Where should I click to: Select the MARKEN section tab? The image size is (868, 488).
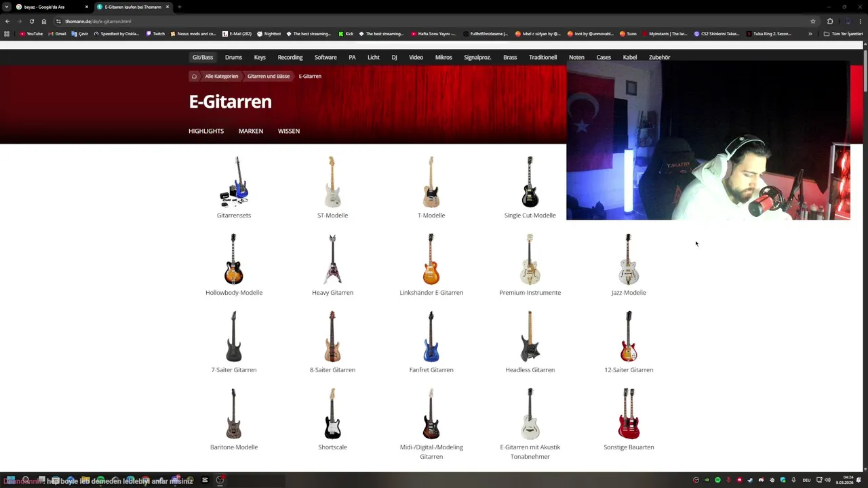pos(251,131)
